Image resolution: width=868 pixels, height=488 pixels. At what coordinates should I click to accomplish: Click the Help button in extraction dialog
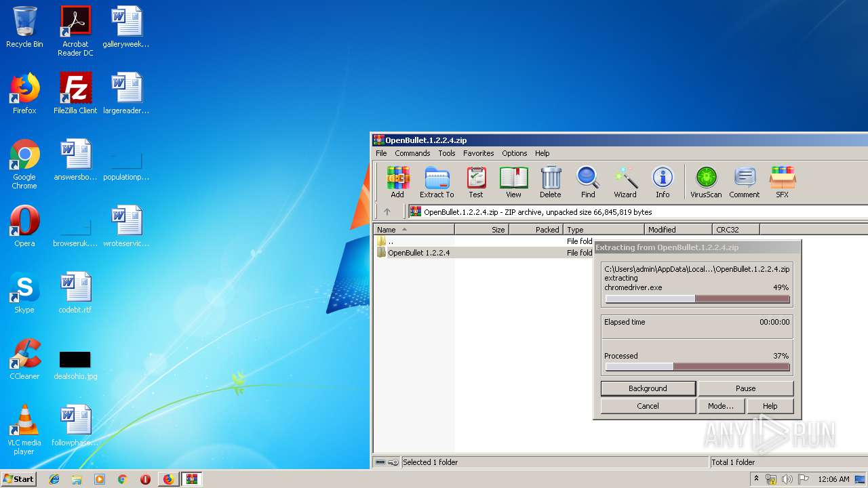[770, 406]
